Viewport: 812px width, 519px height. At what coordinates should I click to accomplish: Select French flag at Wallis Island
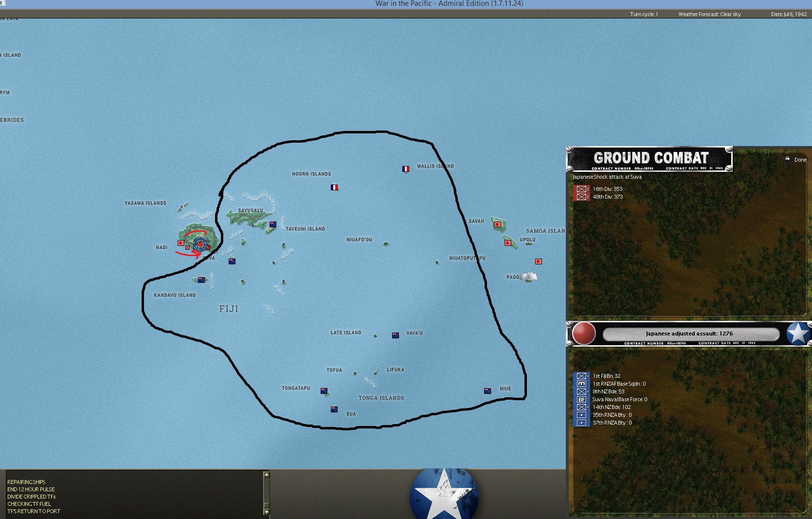(x=406, y=169)
